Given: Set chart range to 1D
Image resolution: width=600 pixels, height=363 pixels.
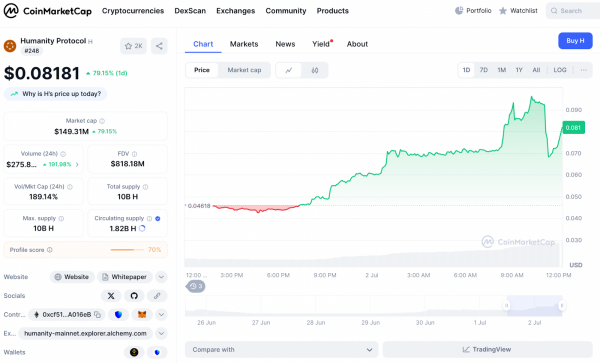Looking at the screenshot, I should point(466,70).
